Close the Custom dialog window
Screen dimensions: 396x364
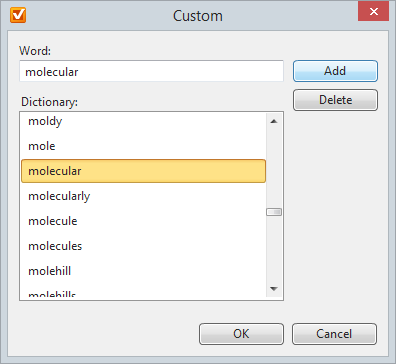(373, 11)
